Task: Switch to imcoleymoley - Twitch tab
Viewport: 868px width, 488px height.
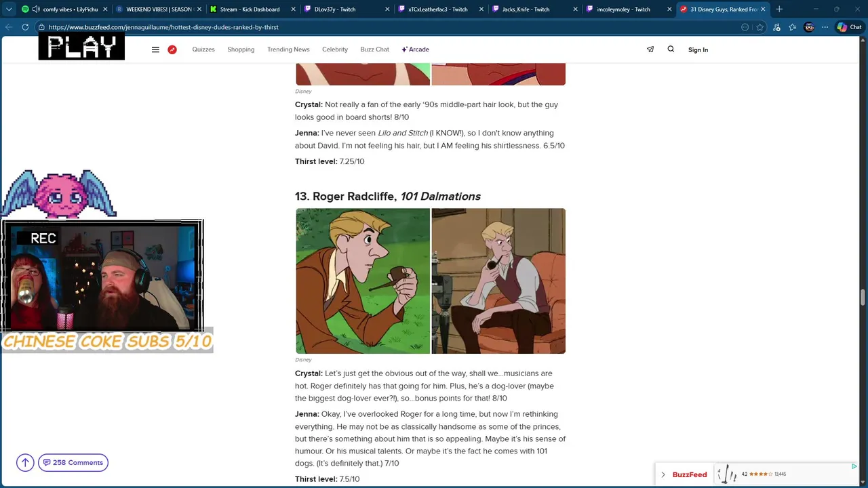Action: click(x=623, y=9)
